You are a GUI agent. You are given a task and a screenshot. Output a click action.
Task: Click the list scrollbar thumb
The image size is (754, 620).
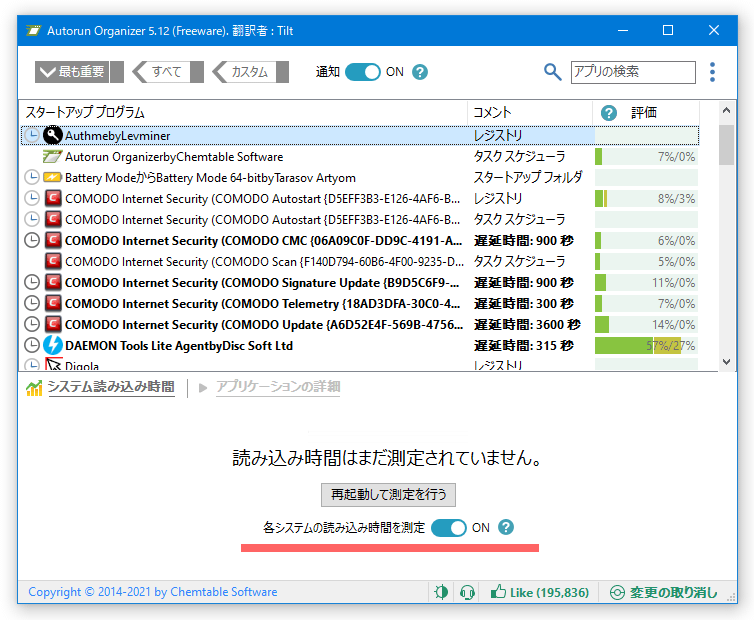[x=726, y=145]
